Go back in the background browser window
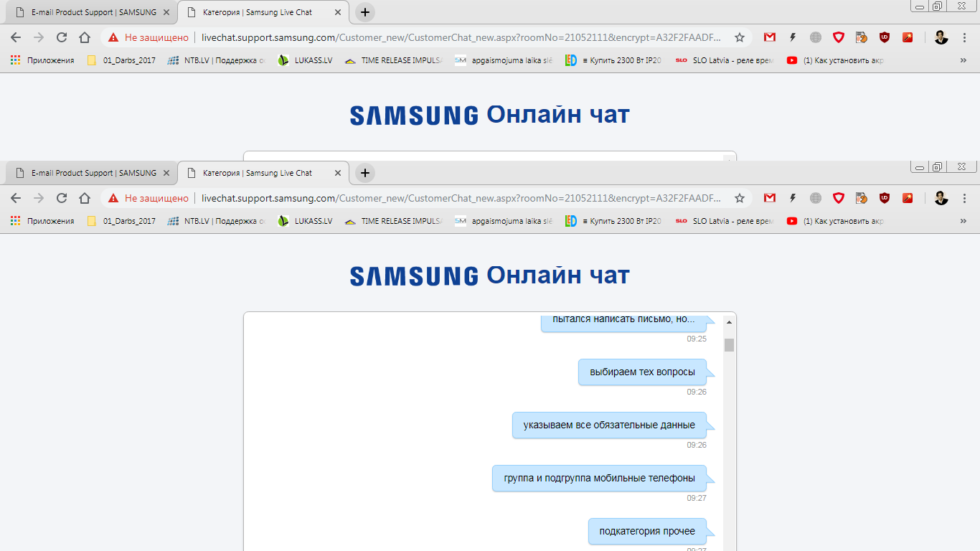The width and height of the screenshot is (980, 551). [16, 37]
